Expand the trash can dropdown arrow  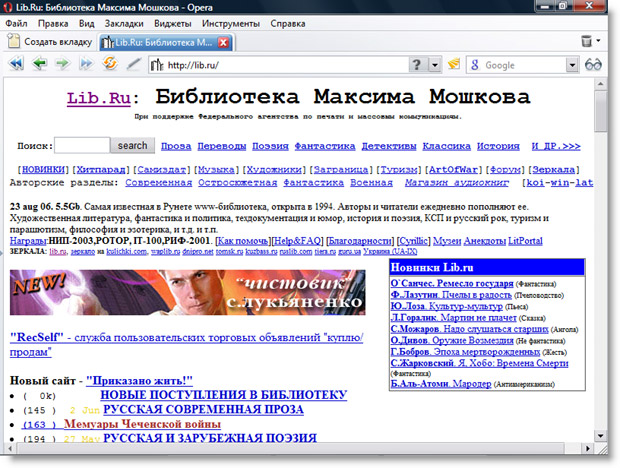(x=599, y=40)
